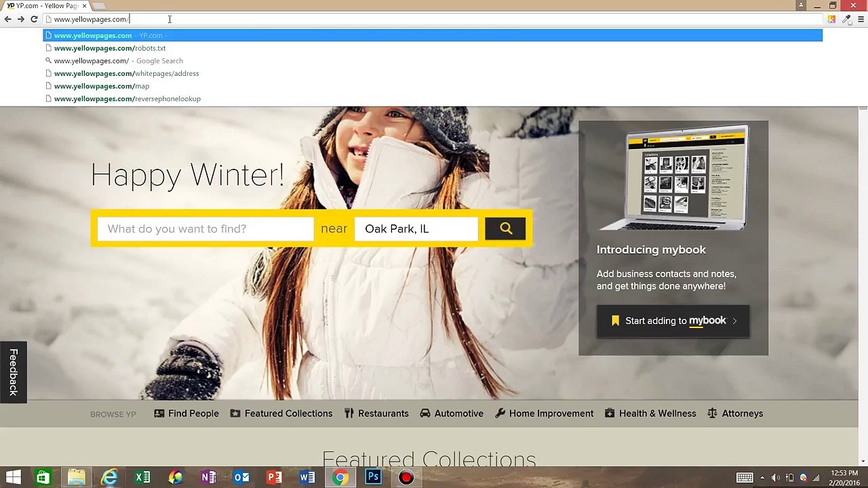The height and width of the screenshot is (488, 868).
Task: Open the Attorneys category link
Action: [x=735, y=413]
